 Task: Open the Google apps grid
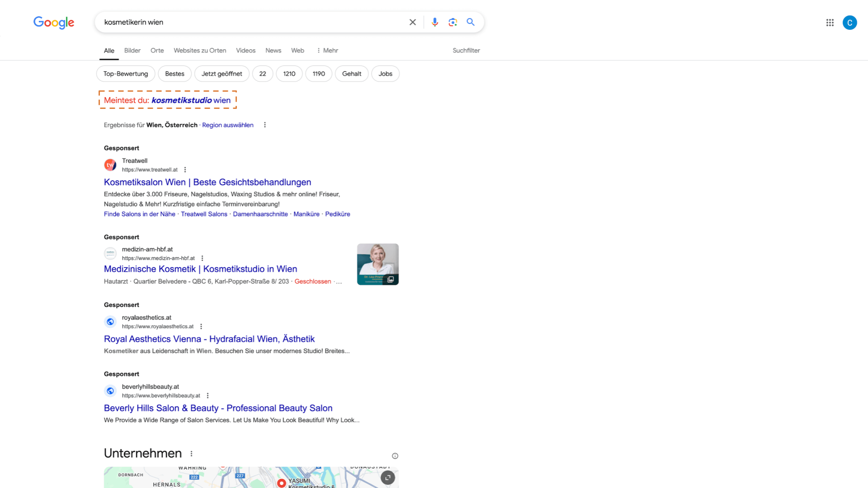pyautogui.click(x=830, y=23)
